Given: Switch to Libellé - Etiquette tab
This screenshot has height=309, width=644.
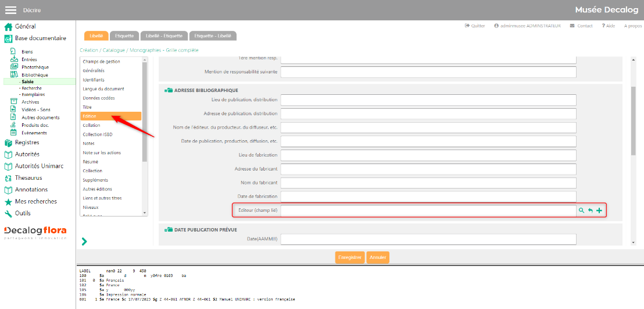Looking at the screenshot, I should pos(163,36).
